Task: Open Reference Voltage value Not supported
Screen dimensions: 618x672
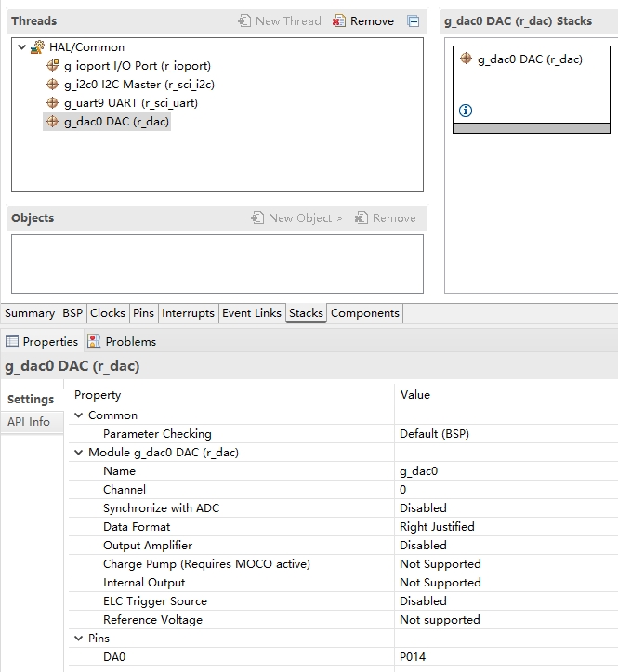Action: pos(506,620)
